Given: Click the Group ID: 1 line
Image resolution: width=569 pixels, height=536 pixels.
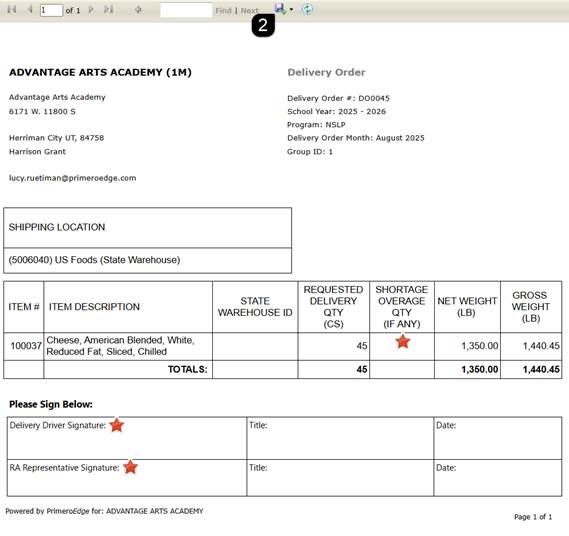Looking at the screenshot, I should pos(310,151).
